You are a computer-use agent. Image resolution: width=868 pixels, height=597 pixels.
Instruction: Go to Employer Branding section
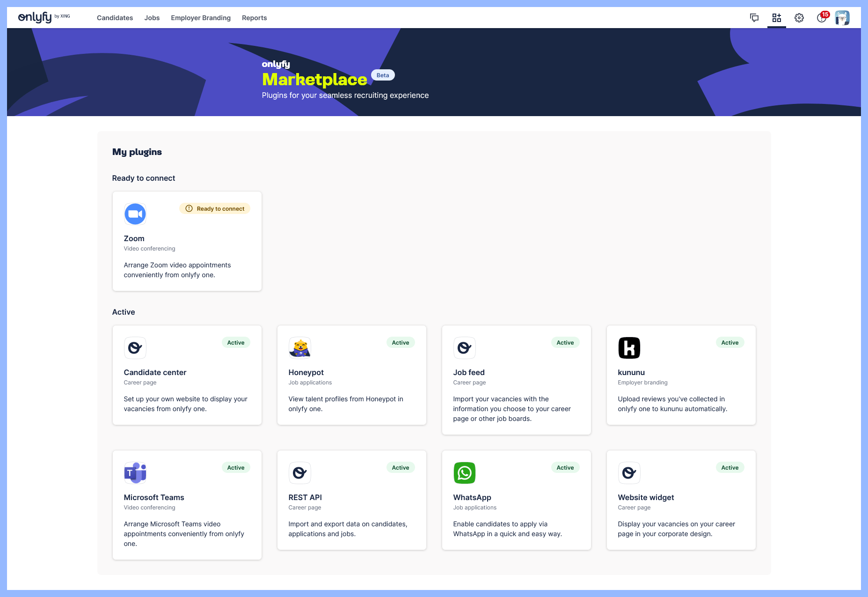click(x=200, y=18)
